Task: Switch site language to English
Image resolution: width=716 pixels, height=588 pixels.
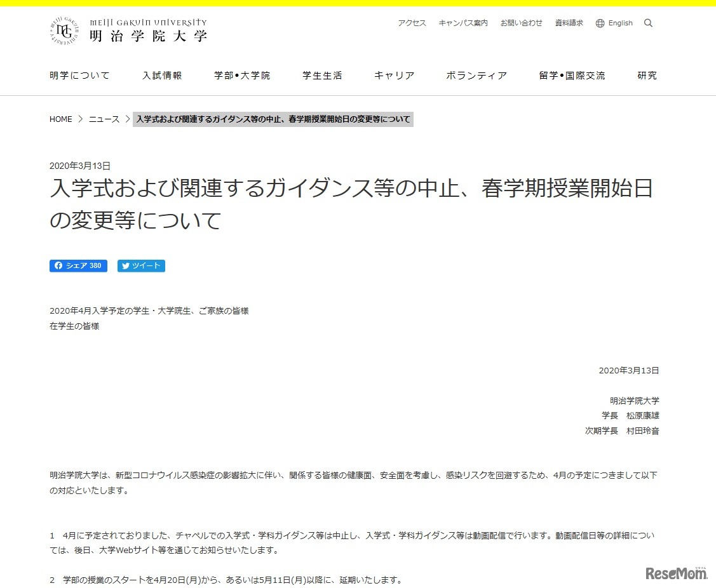Action: (x=620, y=23)
